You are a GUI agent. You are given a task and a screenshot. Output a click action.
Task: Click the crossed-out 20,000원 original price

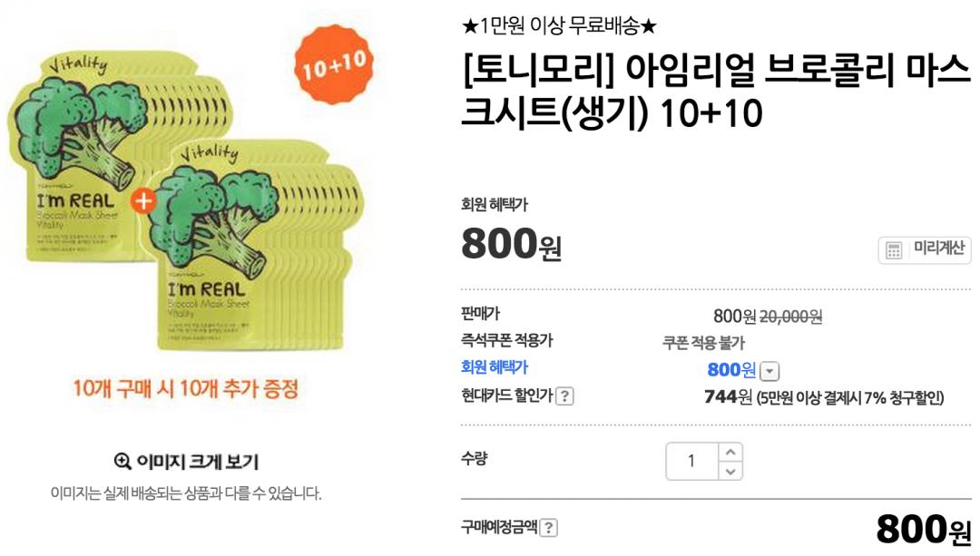790,317
